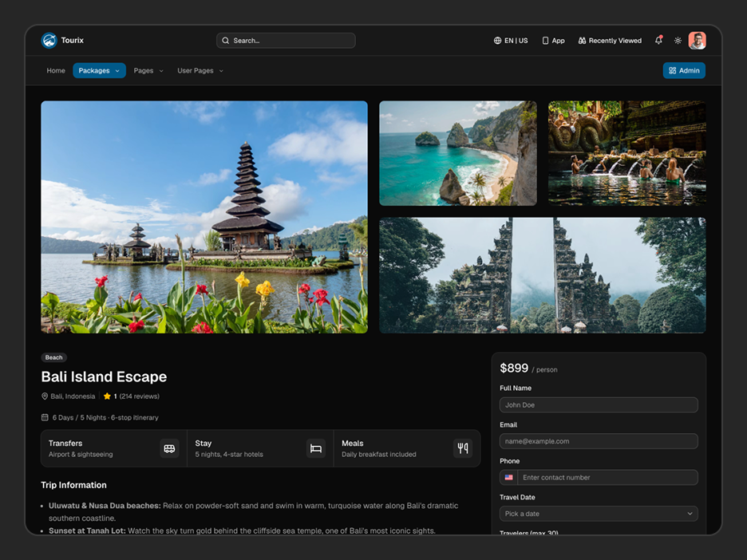747x560 pixels.
Task: Click the Full Name input field
Action: [x=599, y=404]
